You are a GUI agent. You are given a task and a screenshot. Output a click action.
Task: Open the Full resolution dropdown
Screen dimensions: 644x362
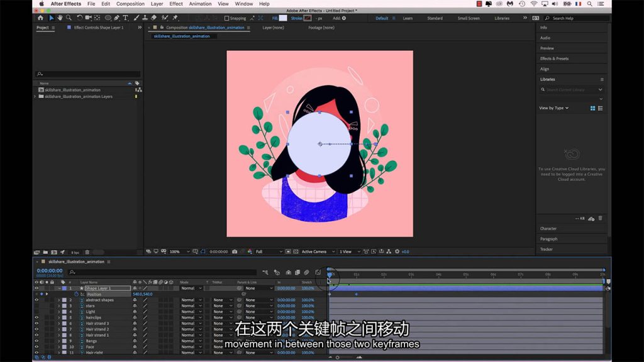click(x=269, y=251)
